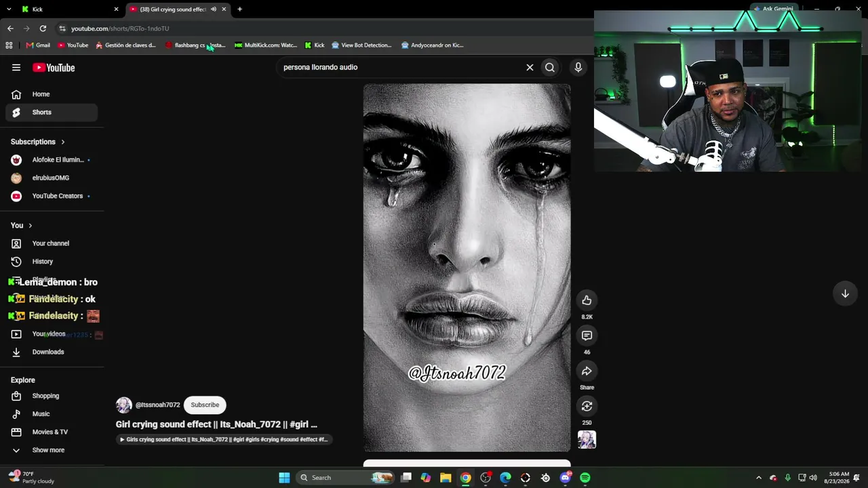Open the weather widget showing 70°F
The height and width of the screenshot is (488, 868).
click(x=31, y=478)
